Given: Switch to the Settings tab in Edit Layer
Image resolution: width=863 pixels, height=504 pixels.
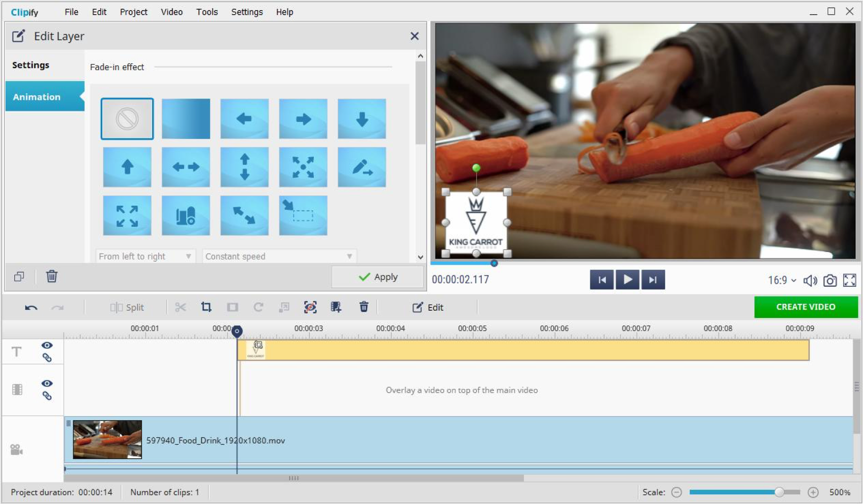Looking at the screenshot, I should pos(30,65).
